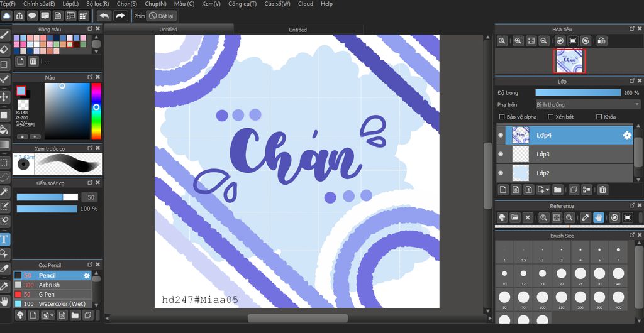Open add-brush dropdown in Cọ panel
Screen dimensions: 644x333
pos(52,315)
